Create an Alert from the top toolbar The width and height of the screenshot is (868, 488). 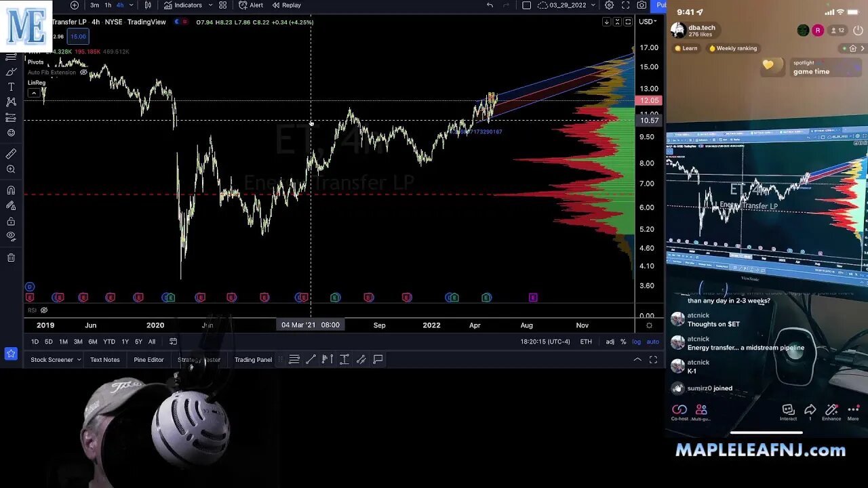(251, 5)
